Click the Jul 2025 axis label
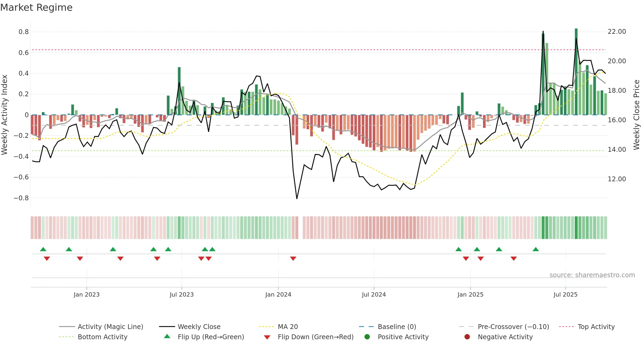Screen dimensions: 644x362 tap(565, 294)
